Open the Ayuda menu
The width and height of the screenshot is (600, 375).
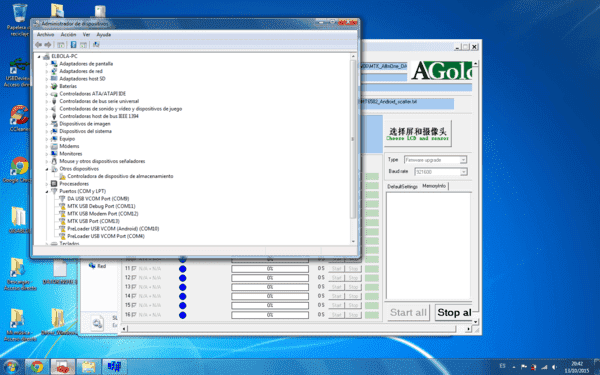point(104,34)
